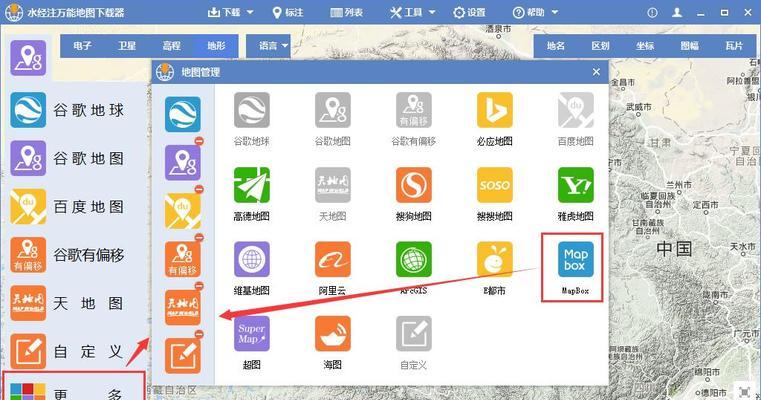Click the app globe logo in title bar
The height and width of the screenshot is (400, 761).
click(14, 13)
